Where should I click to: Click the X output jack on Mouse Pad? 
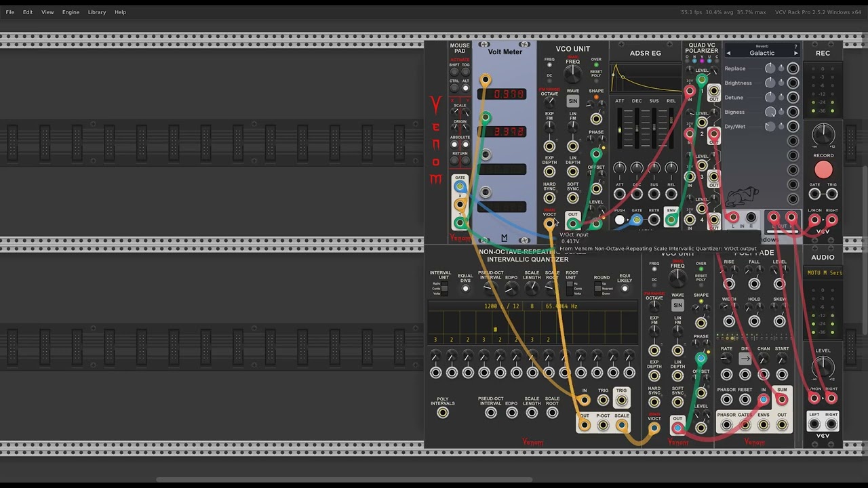[460, 204]
